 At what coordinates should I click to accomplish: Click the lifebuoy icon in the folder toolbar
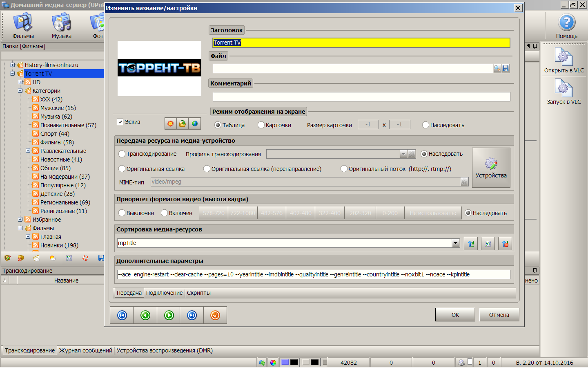(x=85, y=258)
